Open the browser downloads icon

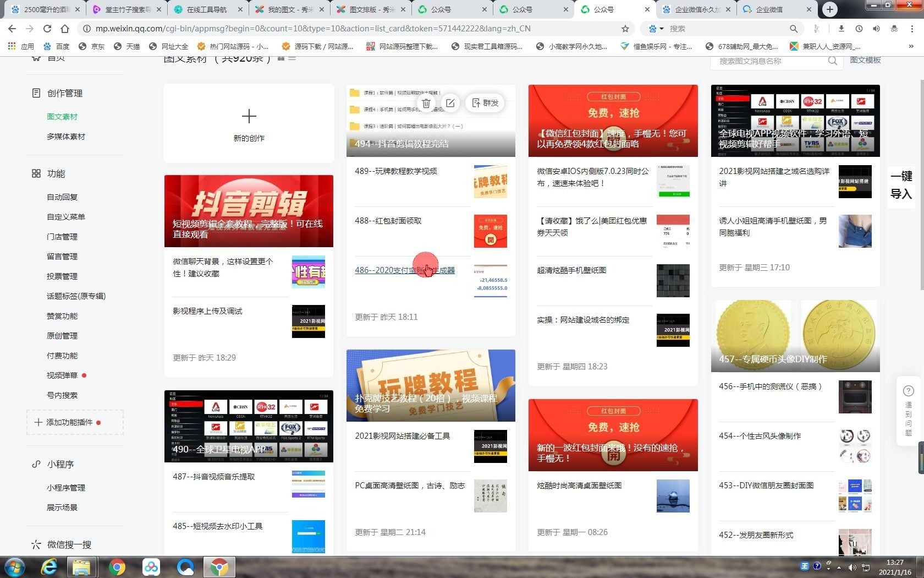[841, 29]
